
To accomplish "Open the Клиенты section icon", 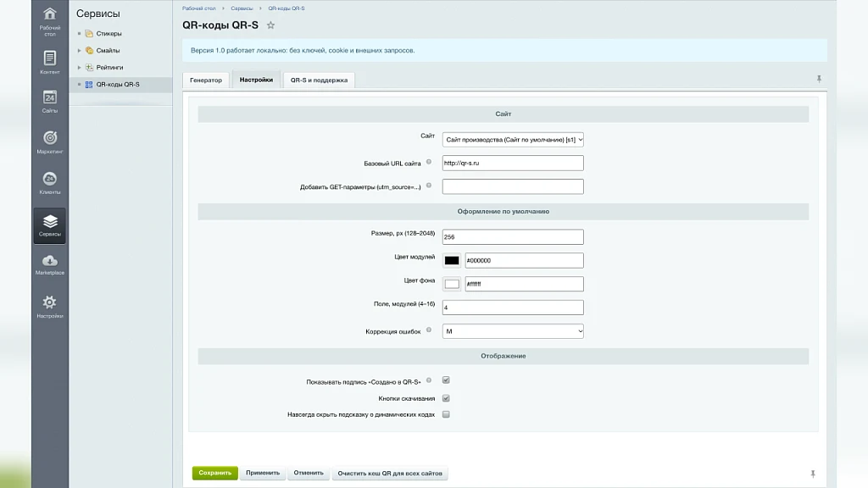I will [x=50, y=179].
